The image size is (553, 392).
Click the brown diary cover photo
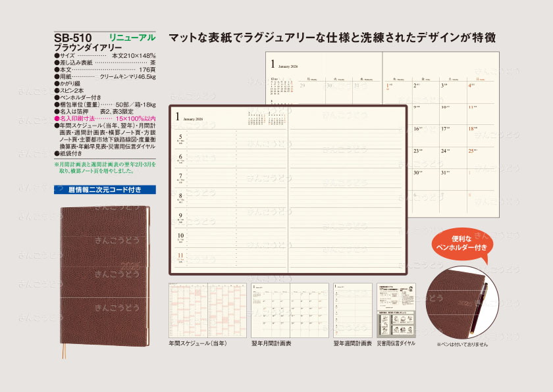105,276
